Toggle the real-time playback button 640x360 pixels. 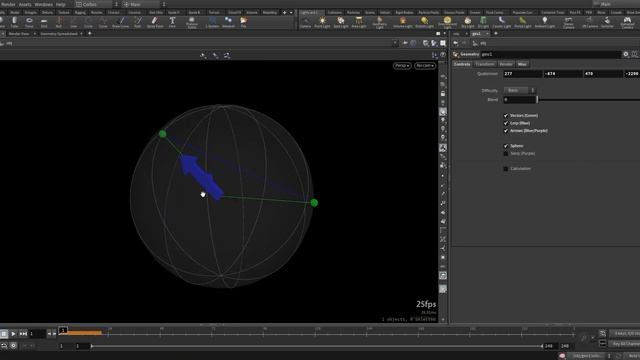(x=13, y=346)
